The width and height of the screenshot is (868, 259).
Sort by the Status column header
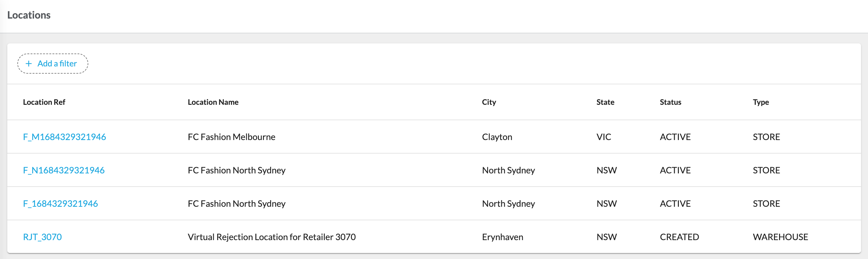click(670, 102)
